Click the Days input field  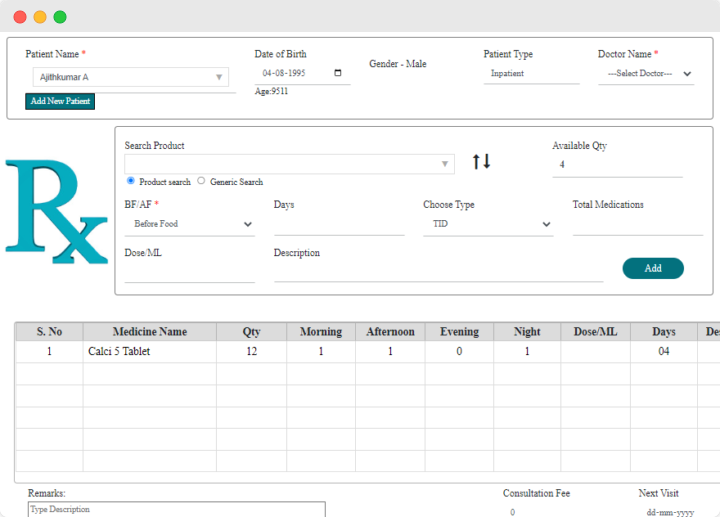point(339,225)
